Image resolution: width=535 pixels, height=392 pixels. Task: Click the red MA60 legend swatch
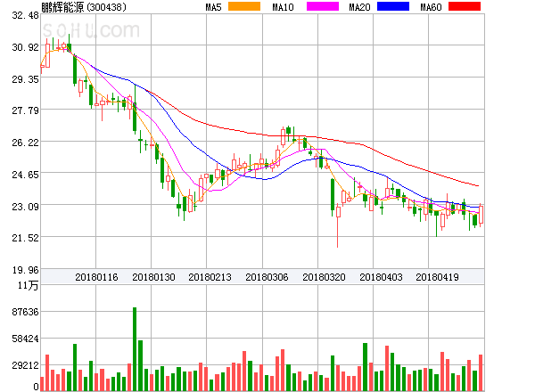point(465,7)
